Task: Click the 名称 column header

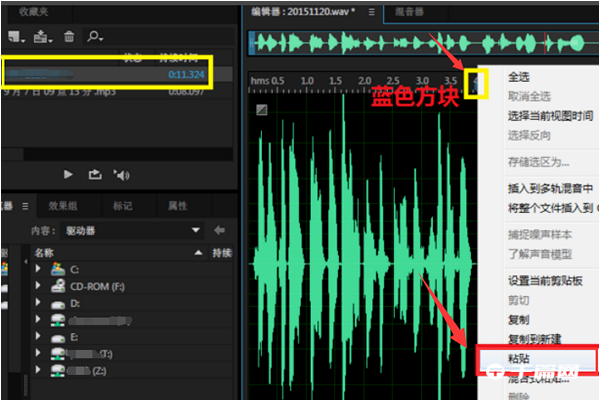Action: click(x=119, y=253)
